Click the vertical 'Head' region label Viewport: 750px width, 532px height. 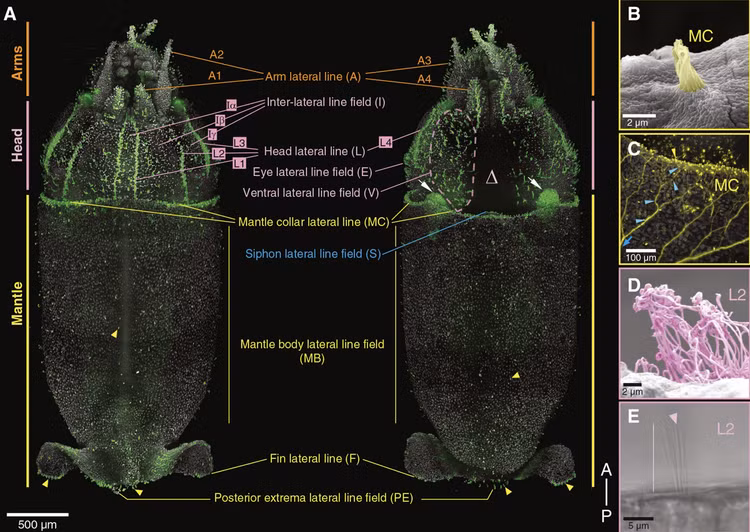(17, 144)
